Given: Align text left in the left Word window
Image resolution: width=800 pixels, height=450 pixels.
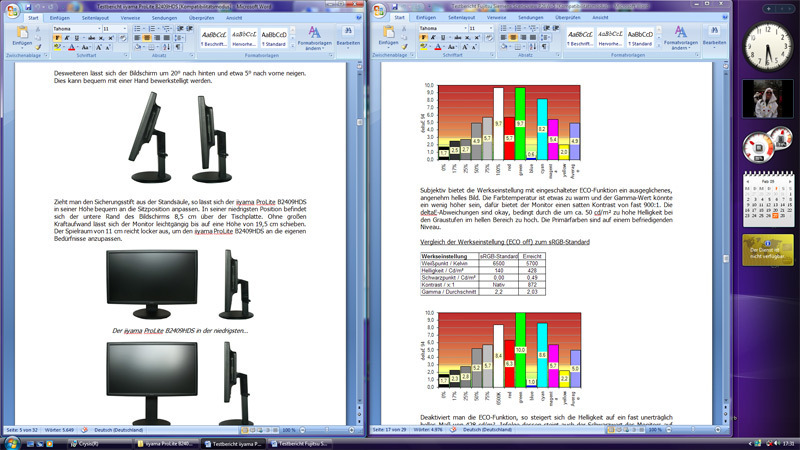Looking at the screenshot, I should click(x=137, y=38).
